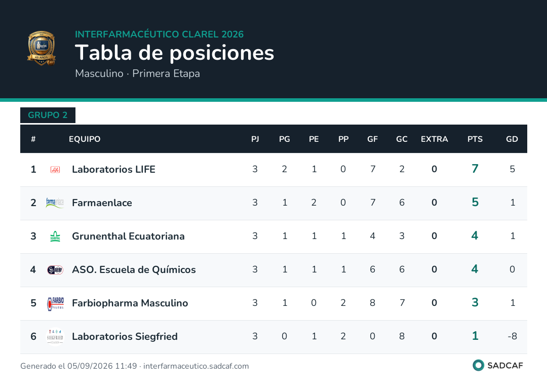Click the Laboratorios LIFE team logo
The image size is (547, 392).
click(55, 170)
